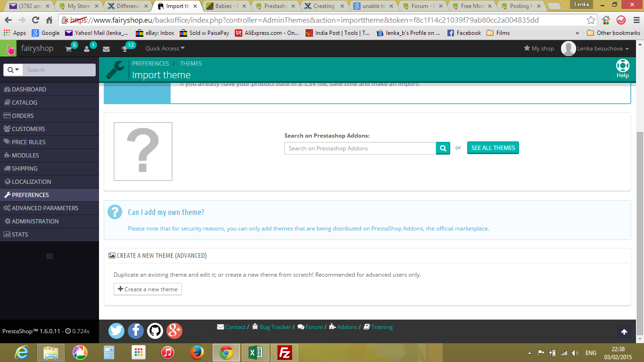The image size is (644, 362).
Task: Show more bookmarks with the chevron
Action: 578,33
